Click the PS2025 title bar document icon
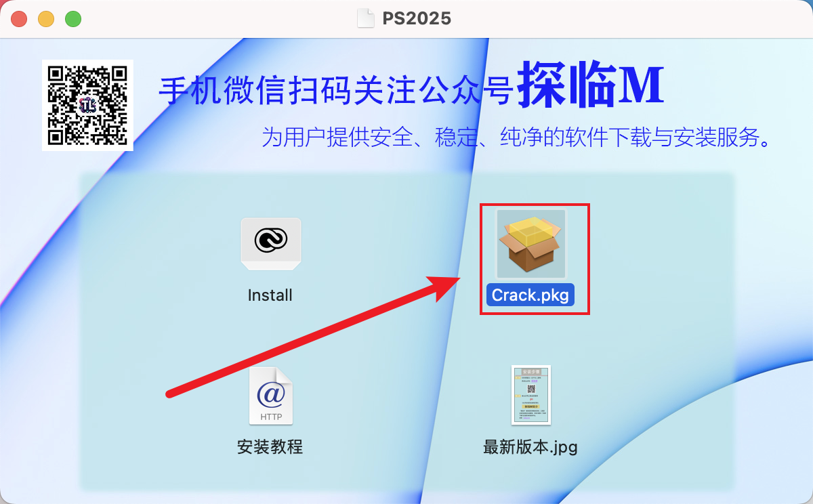The image size is (813, 504). 366,18
